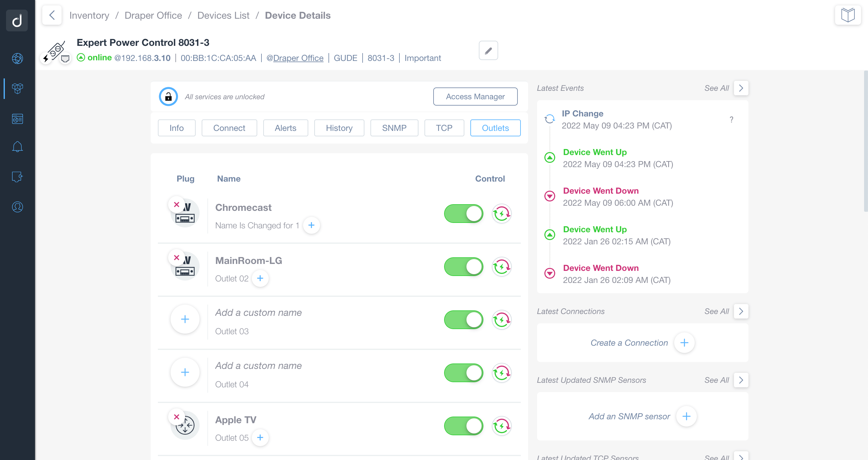The height and width of the screenshot is (460, 868).
Task: Click the device inventory sidebar icon
Action: pyautogui.click(x=17, y=88)
